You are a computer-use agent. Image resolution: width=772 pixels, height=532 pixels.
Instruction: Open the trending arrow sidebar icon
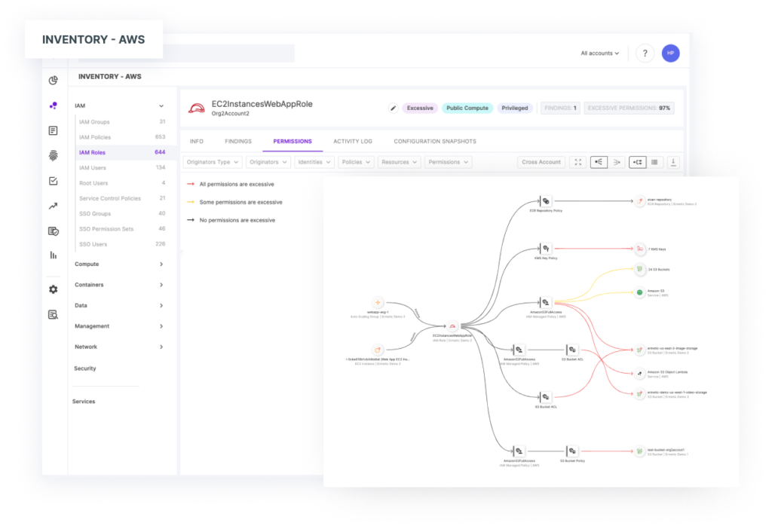pos(54,206)
